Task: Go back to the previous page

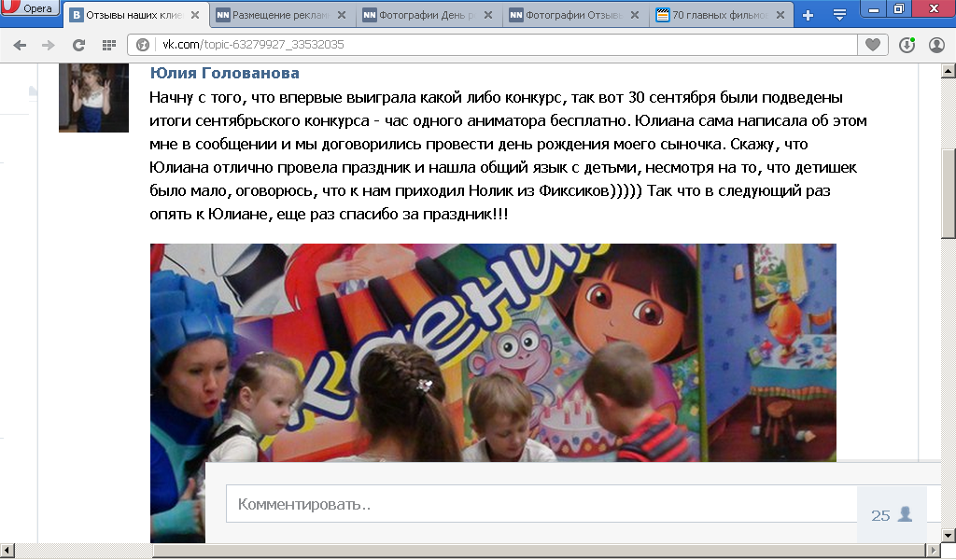Action: 20,45
